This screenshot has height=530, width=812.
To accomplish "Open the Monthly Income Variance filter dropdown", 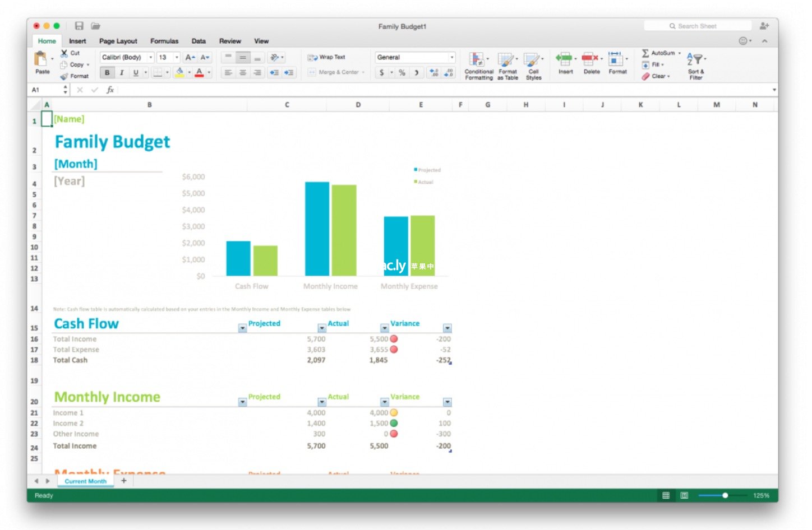I will (x=447, y=402).
